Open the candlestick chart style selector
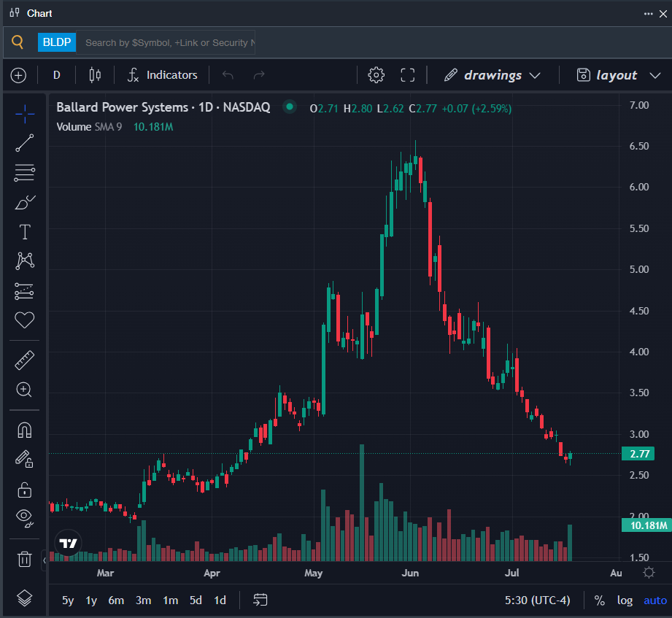The image size is (672, 618). pyautogui.click(x=95, y=75)
